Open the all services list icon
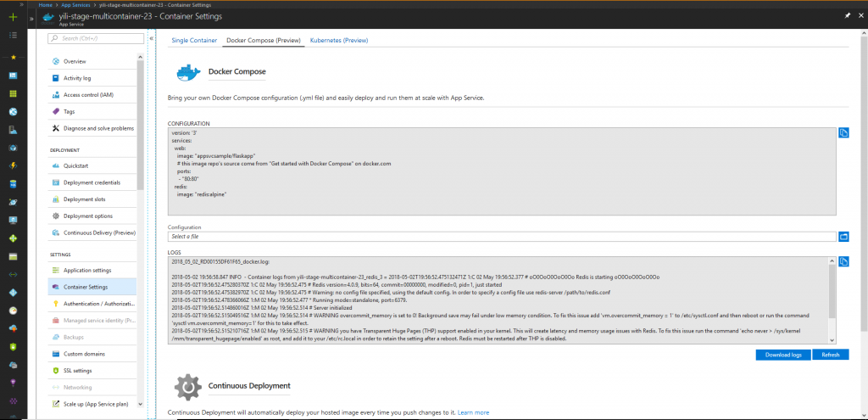The height and width of the screenshot is (420, 868). click(13, 36)
